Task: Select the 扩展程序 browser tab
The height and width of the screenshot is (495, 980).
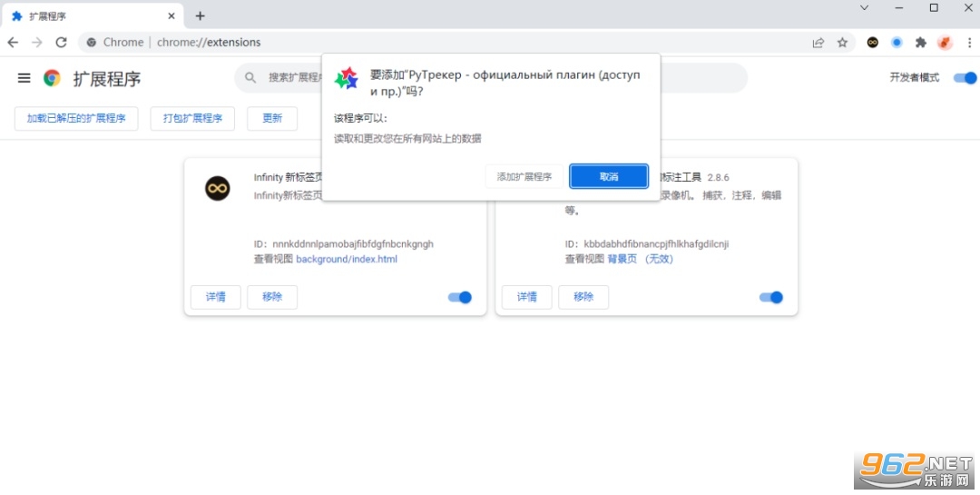Action: click(x=93, y=16)
